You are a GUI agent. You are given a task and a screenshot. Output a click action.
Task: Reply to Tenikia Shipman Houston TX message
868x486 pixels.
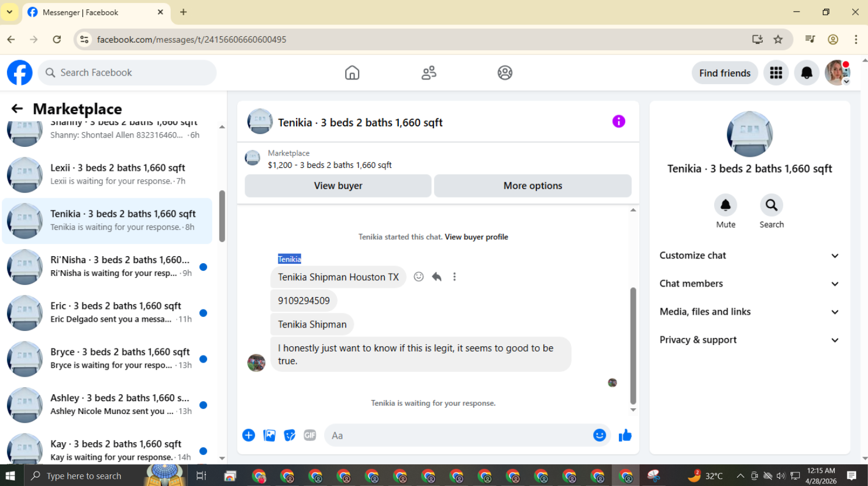(436, 277)
